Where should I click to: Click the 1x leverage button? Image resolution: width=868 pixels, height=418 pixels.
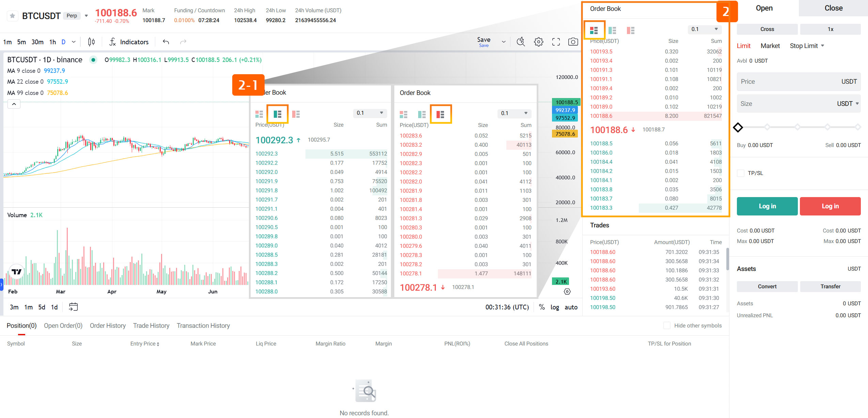(830, 29)
